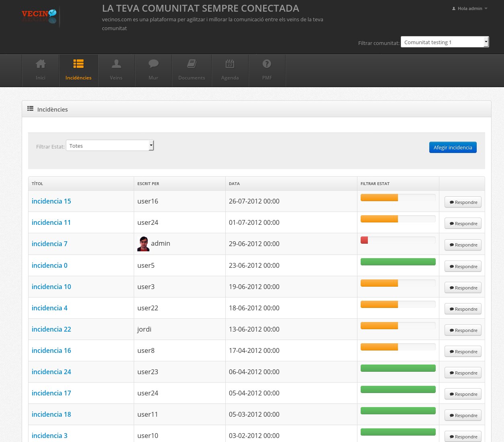The height and width of the screenshot is (442, 504).
Task: Open the Mur speech bubble icon
Action: click(153, 64)
